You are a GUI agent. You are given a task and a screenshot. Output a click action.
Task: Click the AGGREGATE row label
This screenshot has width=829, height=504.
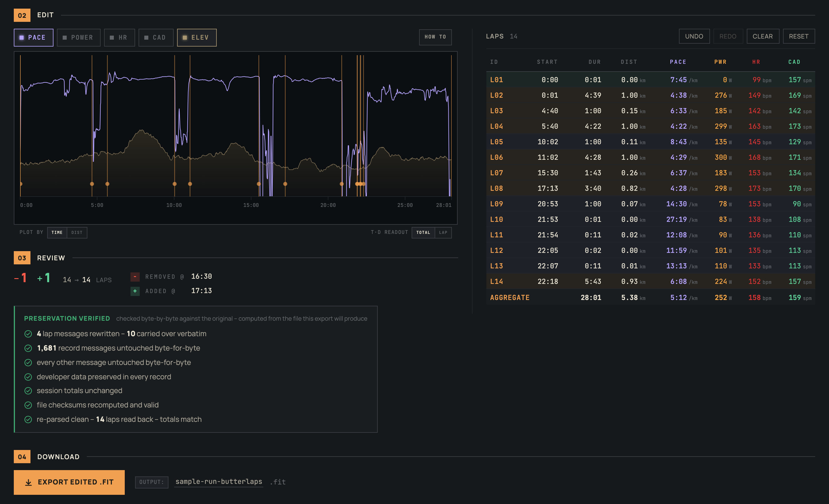[509, 298]
